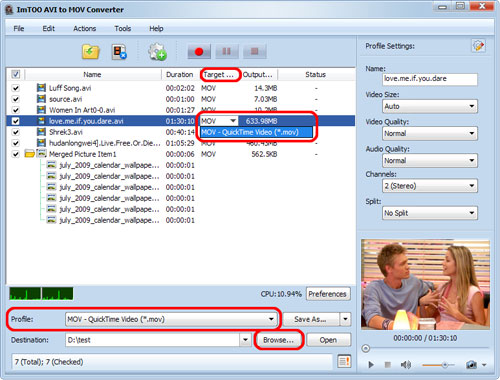Uncheck the Women In Art0-0.avi checkbox
The image size is (500, 380).
[x=16, y=110]
